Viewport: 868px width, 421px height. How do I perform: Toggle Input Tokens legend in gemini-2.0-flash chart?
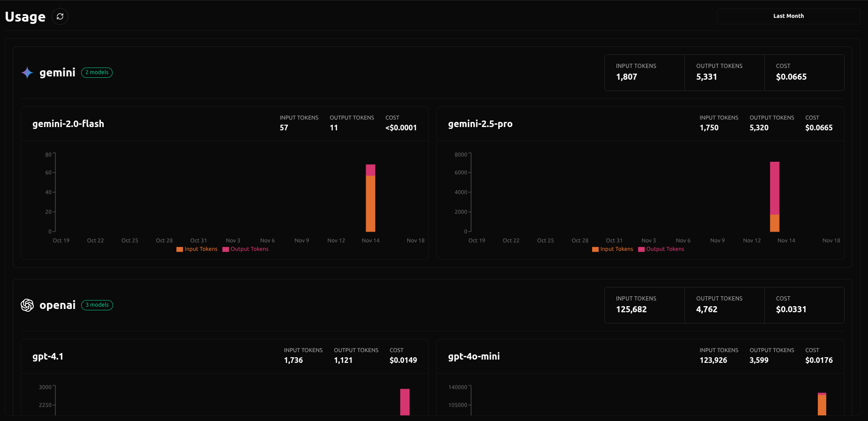tap(197, 249)
